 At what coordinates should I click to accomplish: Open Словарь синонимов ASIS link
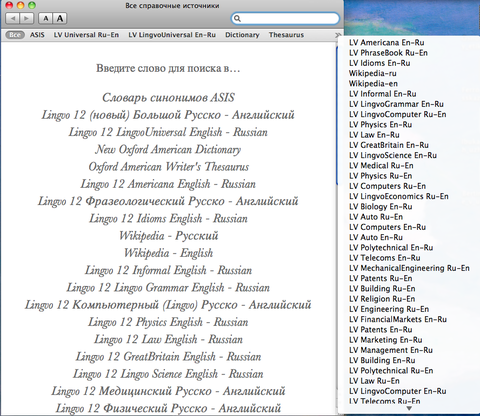tap(168, 98)
